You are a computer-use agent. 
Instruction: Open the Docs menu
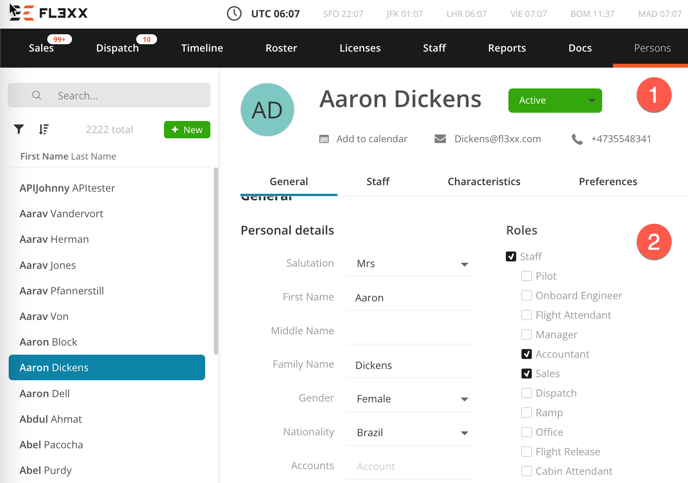coord(580,48)
